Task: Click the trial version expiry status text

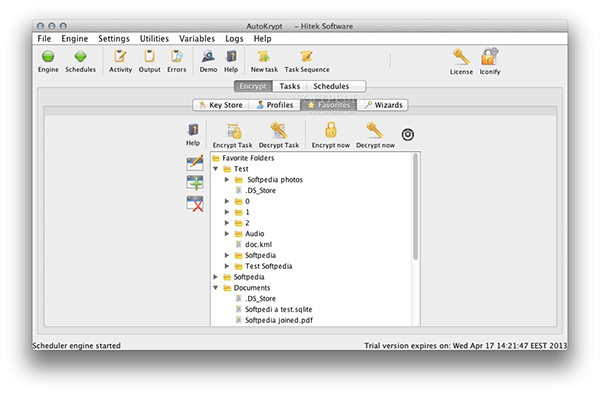Action: pyautogui.click(x=465, y=346)
